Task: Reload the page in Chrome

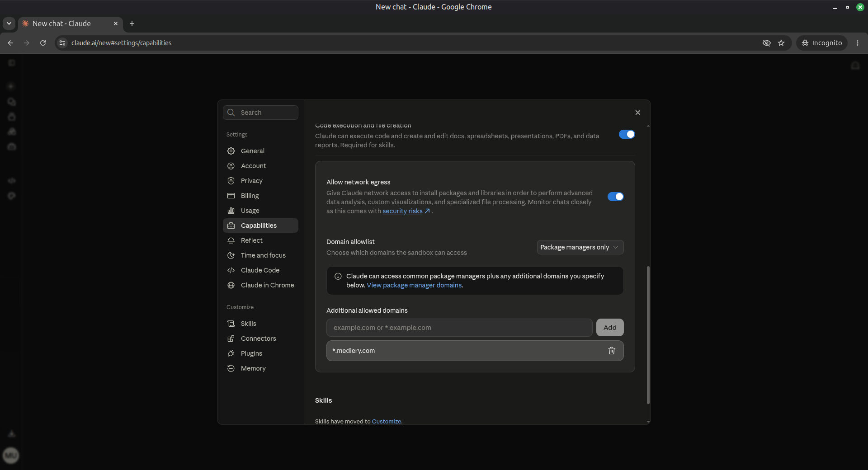Action: (43, 43)
